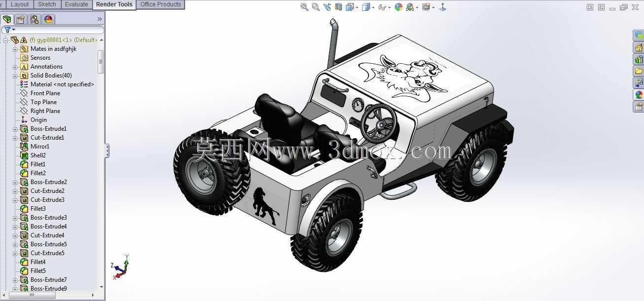Open the house icon in task pane
The width and height of the screenshot is (644, 301).
(639, 47)
